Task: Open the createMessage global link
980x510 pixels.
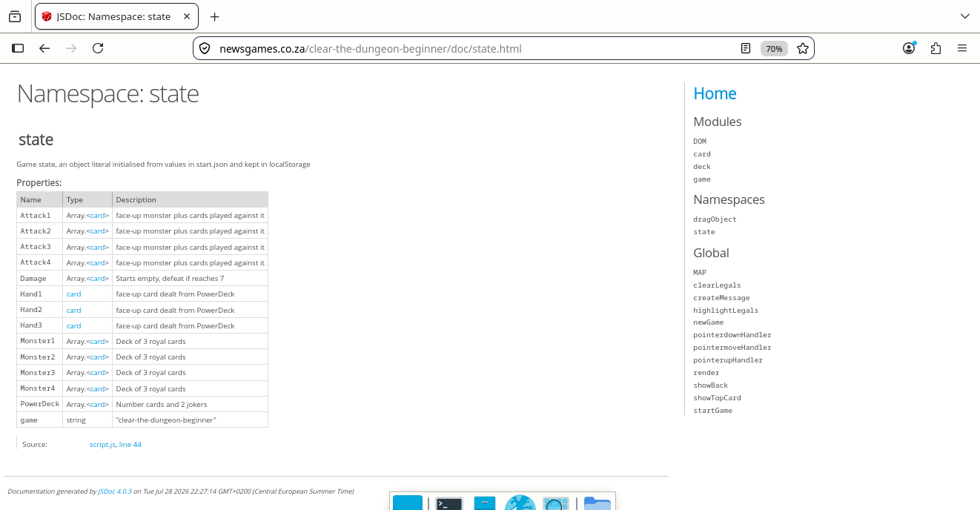Action: [721, 298]
